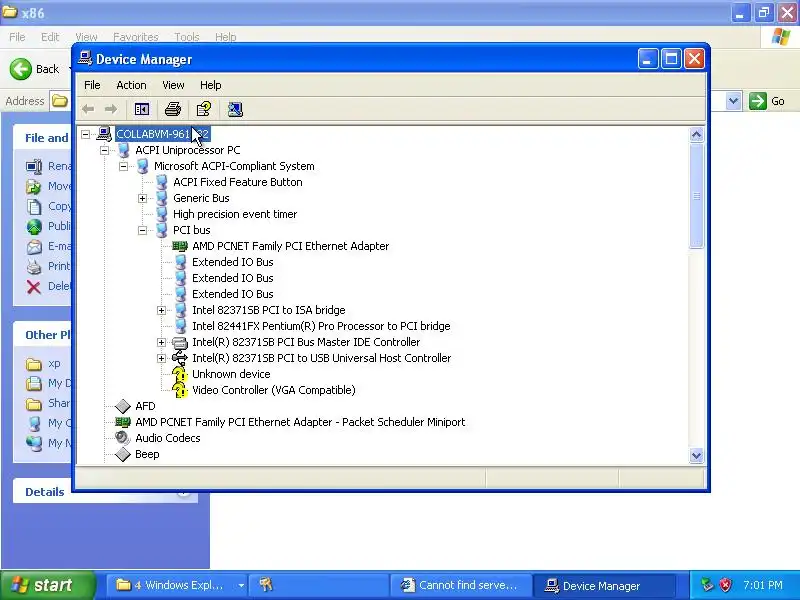Click the red Delete X icon in Explorer
Viewport: 800px width, 600px height.
pos(34,287)
